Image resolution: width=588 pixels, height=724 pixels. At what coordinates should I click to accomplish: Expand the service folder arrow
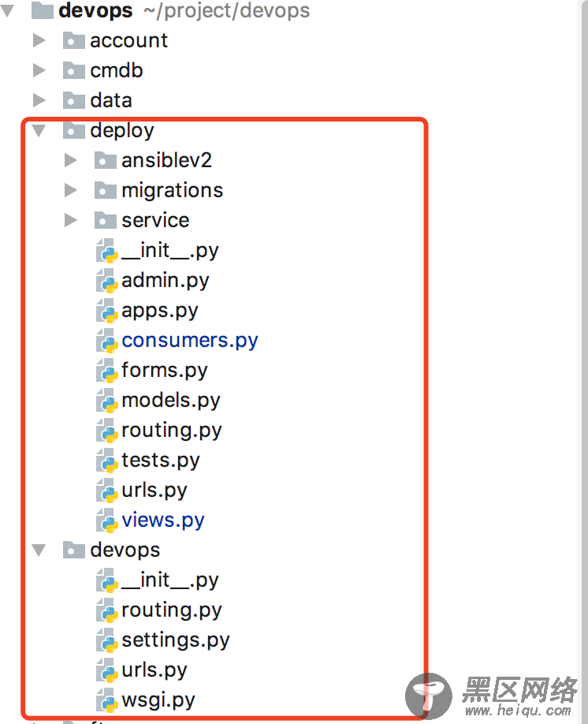tap(71, 220)
